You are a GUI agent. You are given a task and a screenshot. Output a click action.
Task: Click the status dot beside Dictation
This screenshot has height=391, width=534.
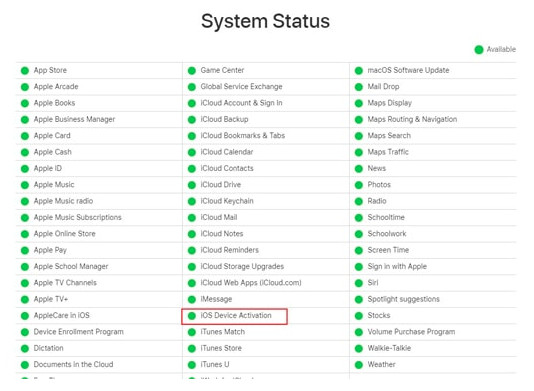click(25, 348)
